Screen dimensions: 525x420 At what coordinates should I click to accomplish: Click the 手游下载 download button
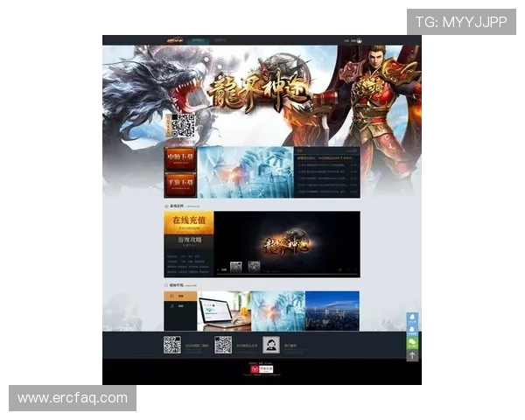pos(180,185)
